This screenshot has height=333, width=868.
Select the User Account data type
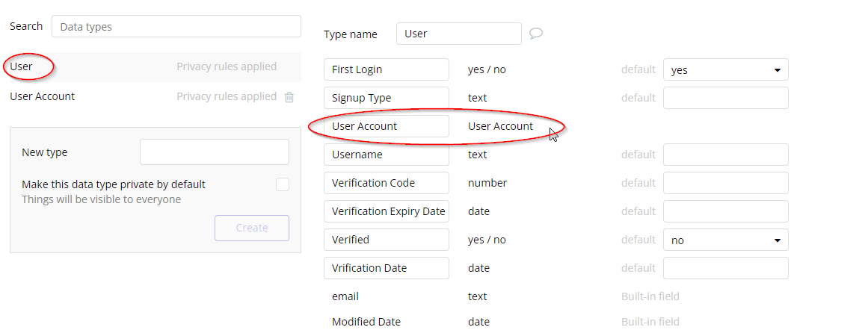(43, 96)
